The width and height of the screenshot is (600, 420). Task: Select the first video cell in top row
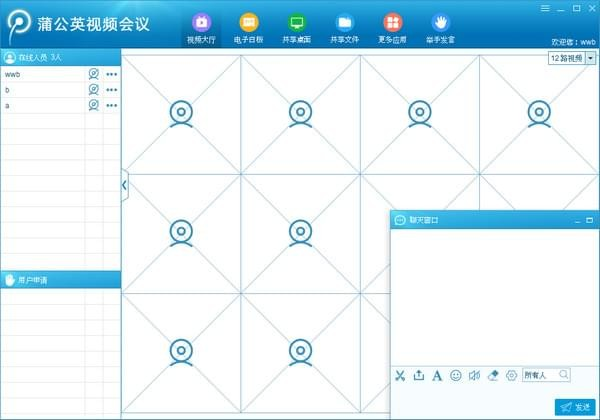(x=181, y=114)
